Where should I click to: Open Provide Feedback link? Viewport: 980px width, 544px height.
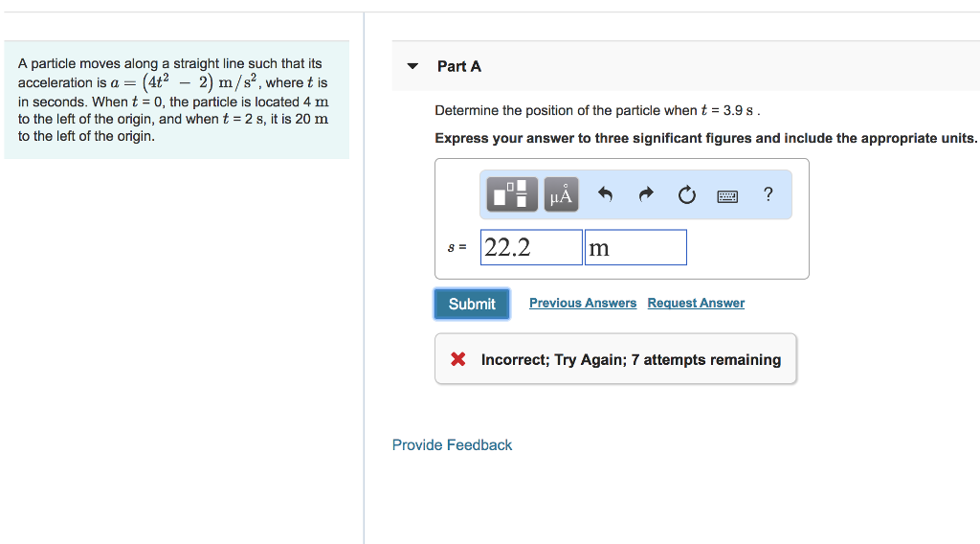click(452, 444)
